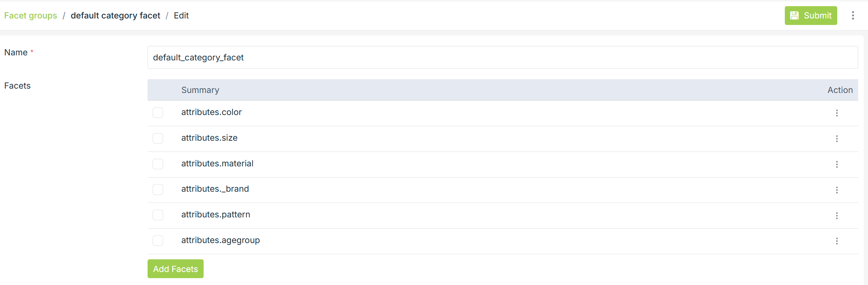Open action menu for attributes.agegroup row
Image resolution: width=868 pixels, height=285 pixels.
[x=837, y=241]
